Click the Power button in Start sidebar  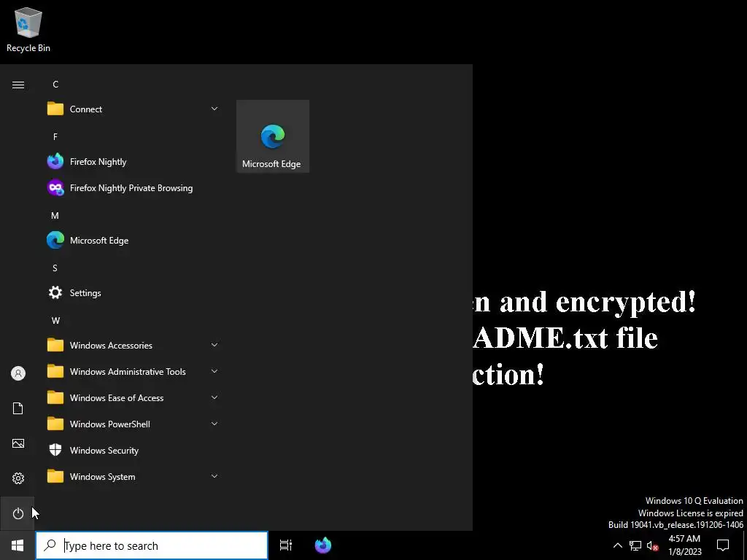[x=18, y=513]
